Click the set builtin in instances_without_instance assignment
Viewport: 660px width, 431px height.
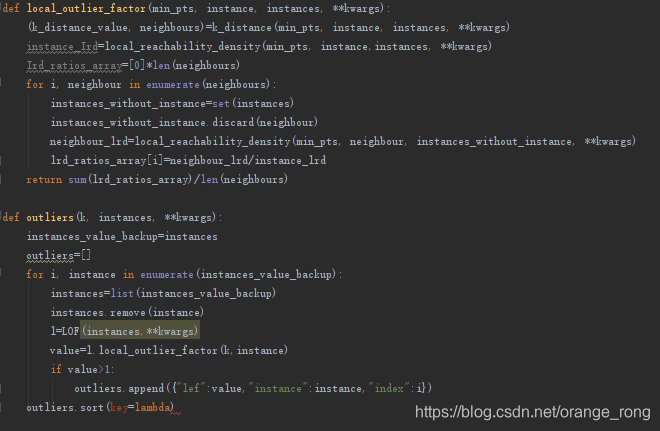pos(221,103)
